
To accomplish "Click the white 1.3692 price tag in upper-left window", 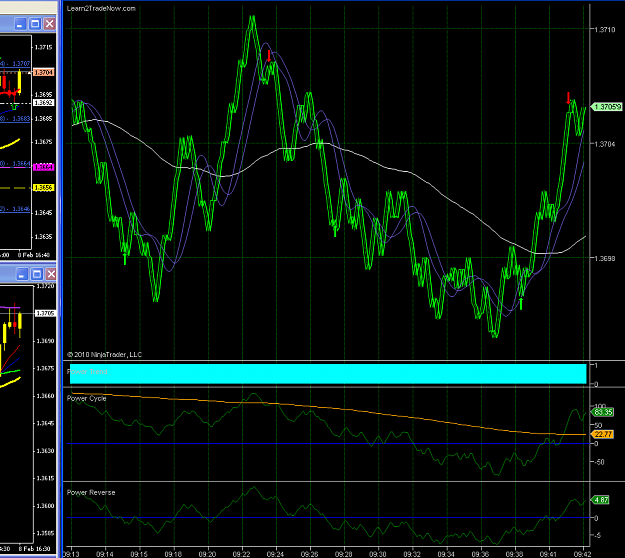I will [x=43, y=102].
